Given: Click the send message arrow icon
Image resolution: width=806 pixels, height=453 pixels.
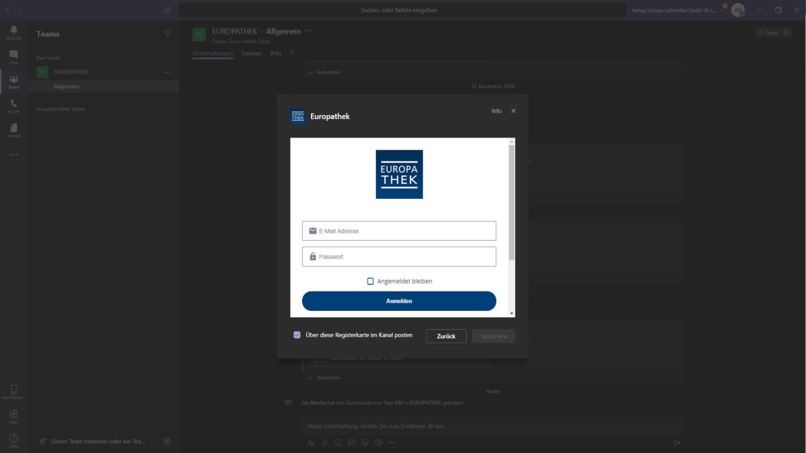Looking at the screenshot, I should click(677, 443).
